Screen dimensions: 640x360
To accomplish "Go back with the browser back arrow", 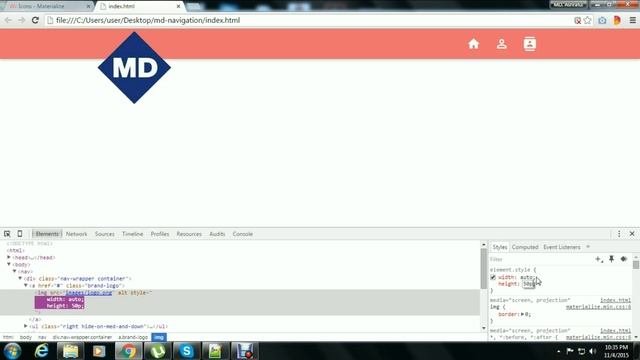I will pos(8,20).
